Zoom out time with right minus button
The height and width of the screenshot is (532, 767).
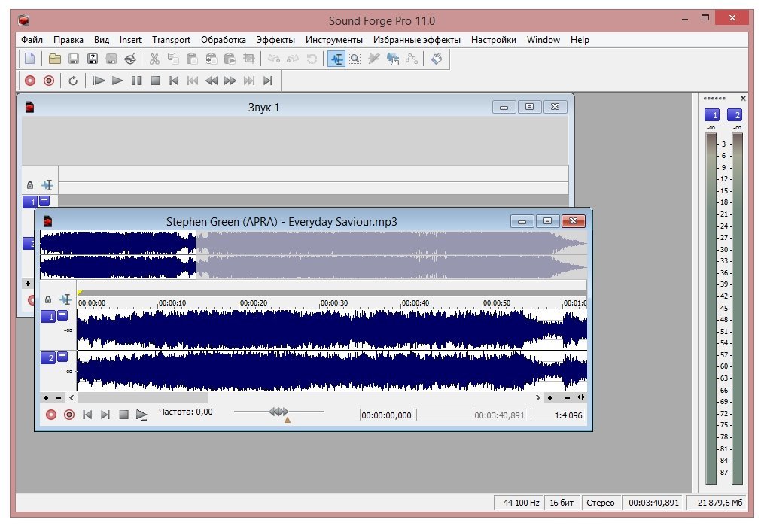[567, 397]
